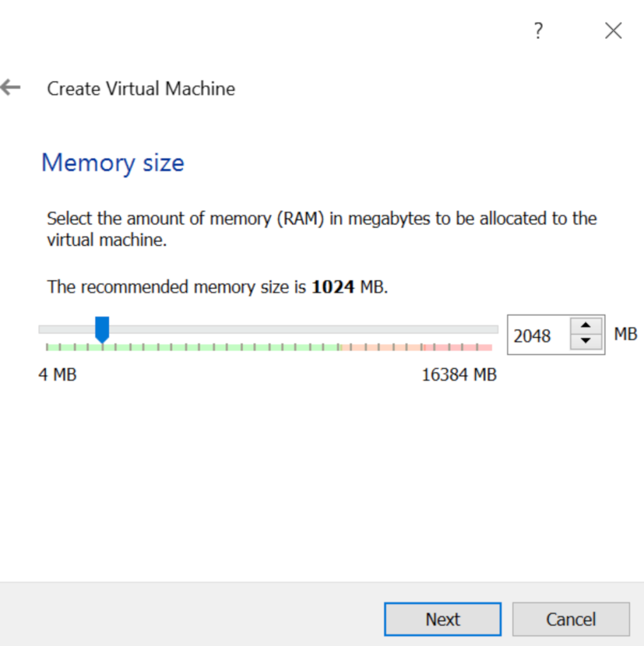Click the orange zone of memory scale
This screenshot has height=646, width=644.
point(378,347)
